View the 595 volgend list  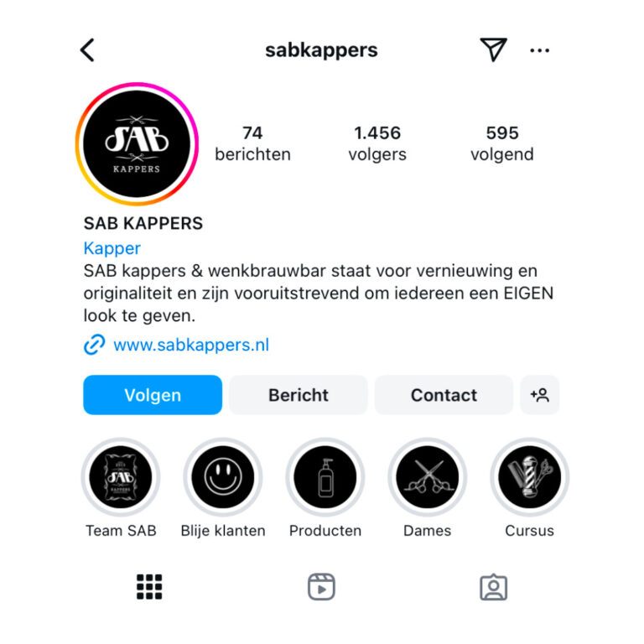(x=502, y=143)
